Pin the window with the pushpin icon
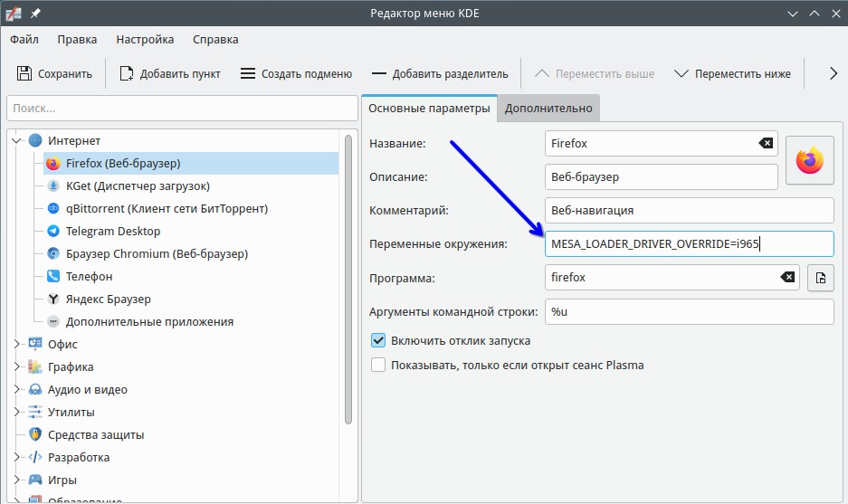The height and width of the screenshot is (504, 848). coord(35,14)
